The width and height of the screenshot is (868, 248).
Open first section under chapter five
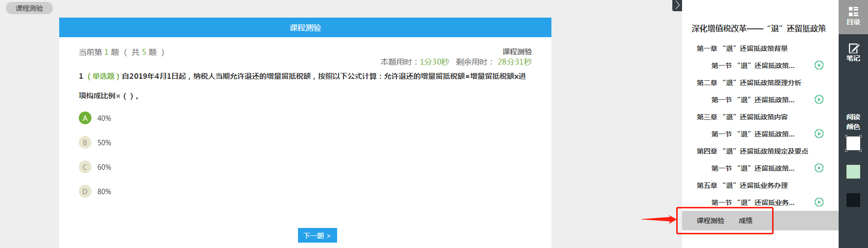(x=753, y=203)
